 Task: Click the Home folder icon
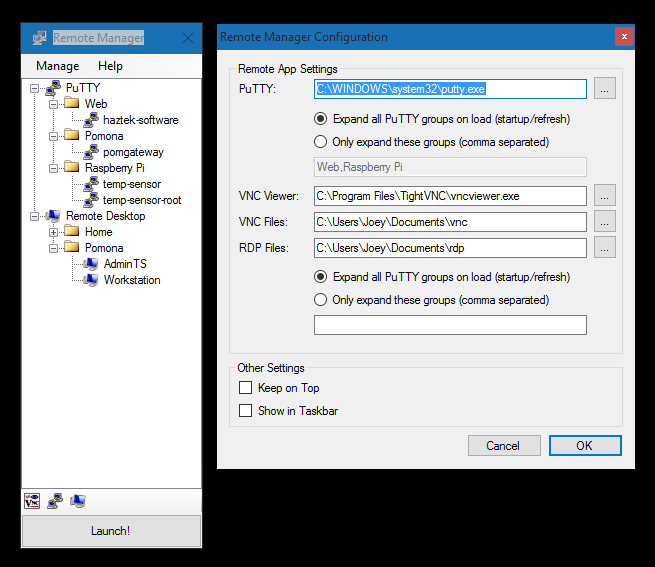pyautogui.click(x=72, y=231)
